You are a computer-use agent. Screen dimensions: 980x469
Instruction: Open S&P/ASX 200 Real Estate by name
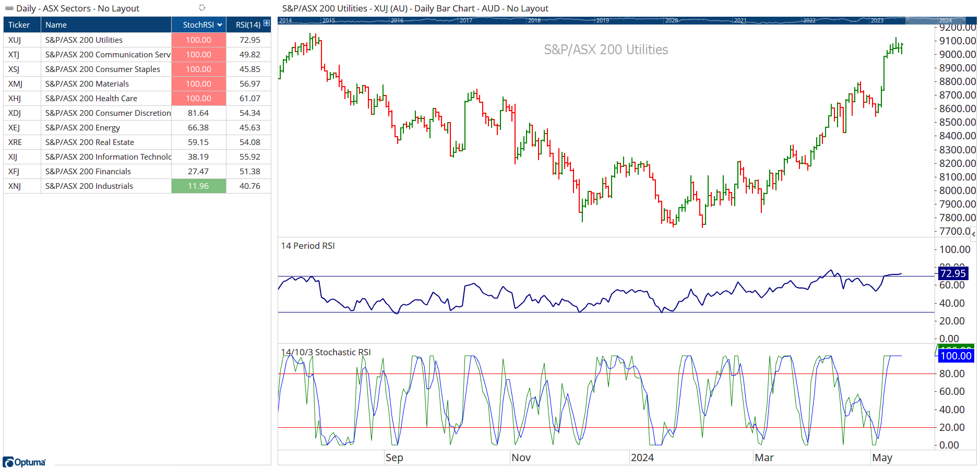90,142
